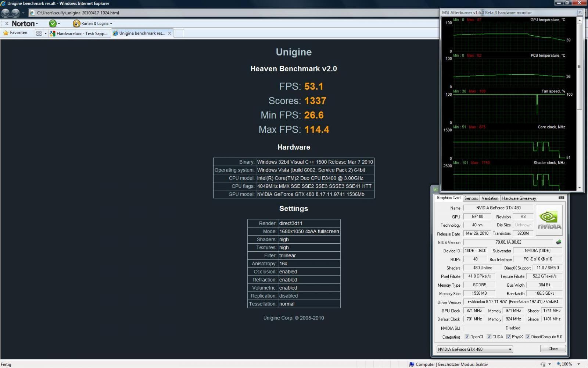Viewport: 588px width, 368px height.
Task: Click the Norton green checkmark safe icon
Action: coord(53,24)
